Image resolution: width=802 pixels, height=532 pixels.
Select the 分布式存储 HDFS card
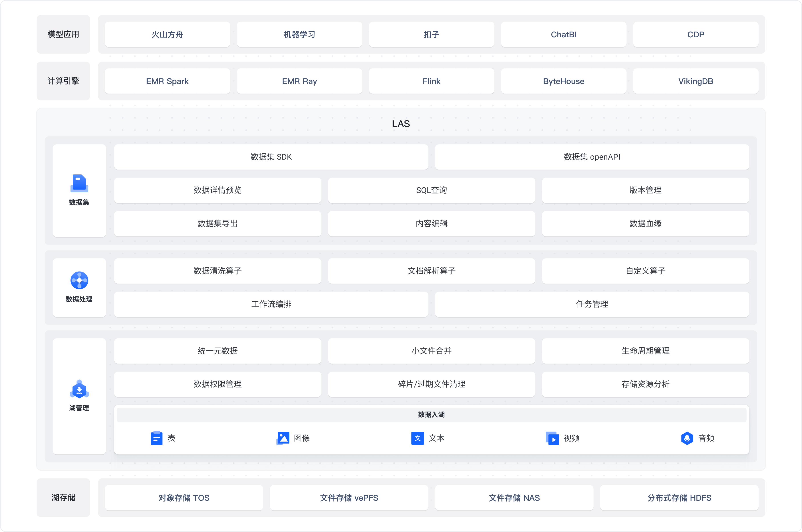(679, 498)
